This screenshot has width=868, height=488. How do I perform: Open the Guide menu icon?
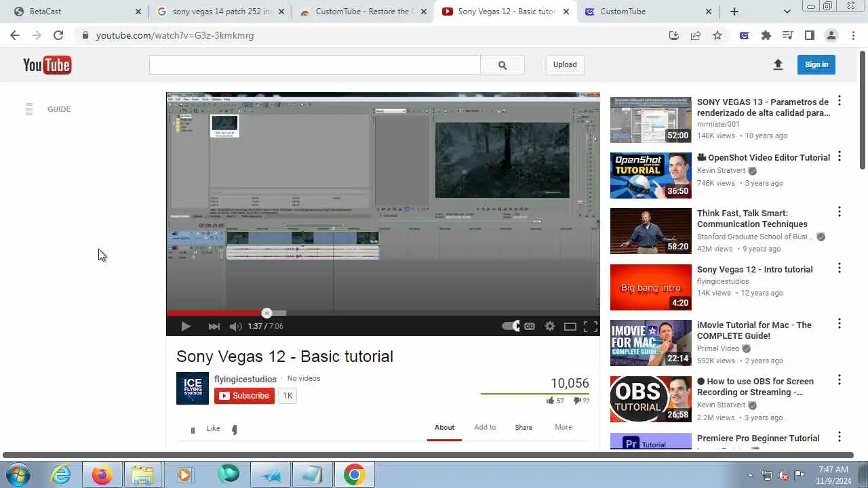[x=29, y=109]
